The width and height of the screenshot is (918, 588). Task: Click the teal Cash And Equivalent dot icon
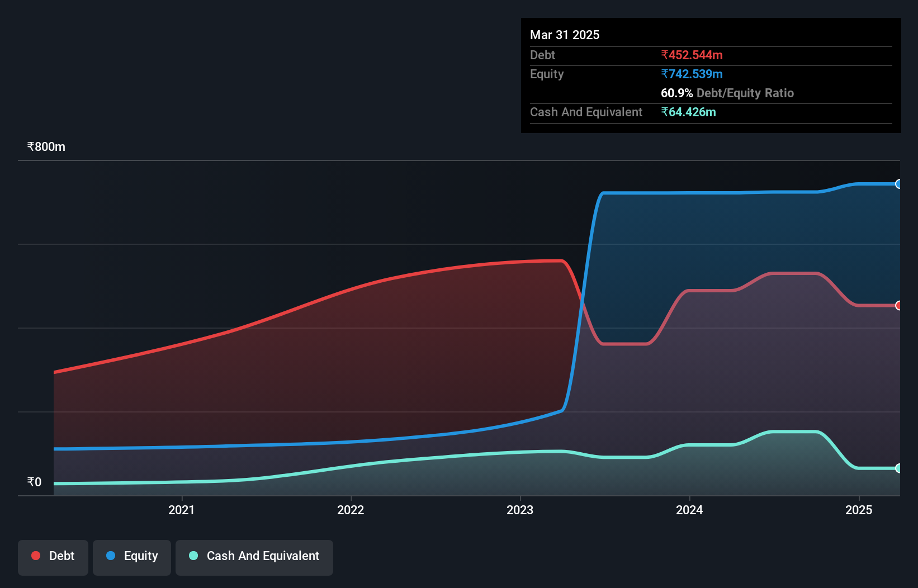click(193, 556)
